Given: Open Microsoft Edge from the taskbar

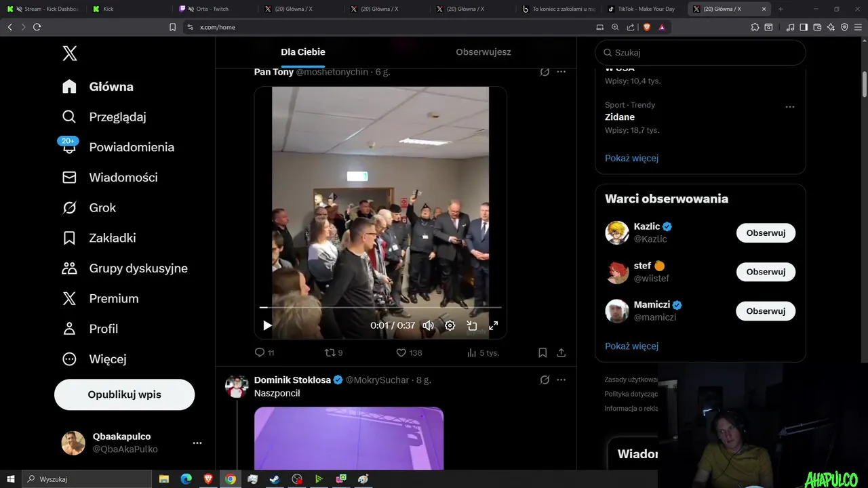Looking at the screenshot, I should [x=186, y=479].
